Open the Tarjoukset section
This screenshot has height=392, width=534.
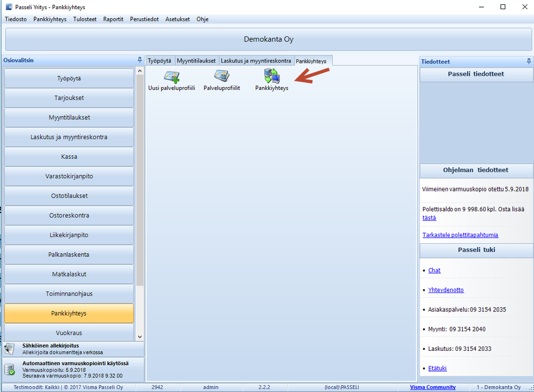pos(69,98)
